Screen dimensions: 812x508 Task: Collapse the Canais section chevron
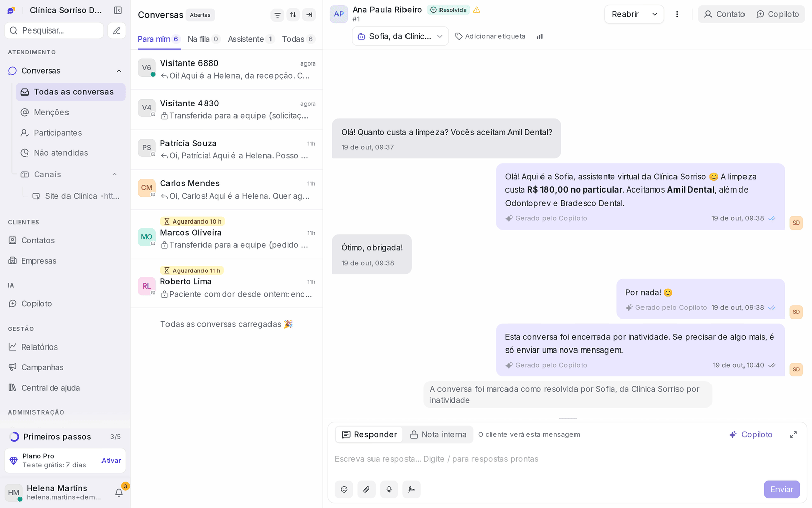pyautogui.click(x=114, y=174)
